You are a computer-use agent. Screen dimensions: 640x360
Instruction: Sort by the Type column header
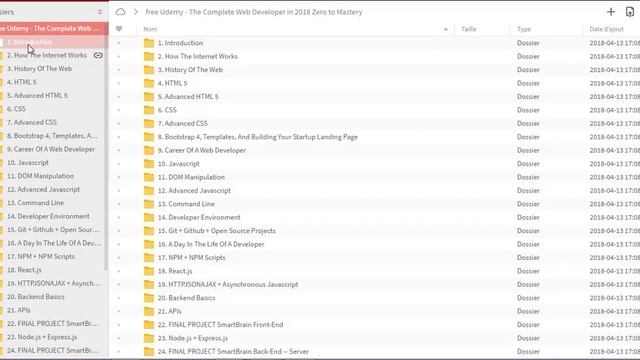point(524,29)
